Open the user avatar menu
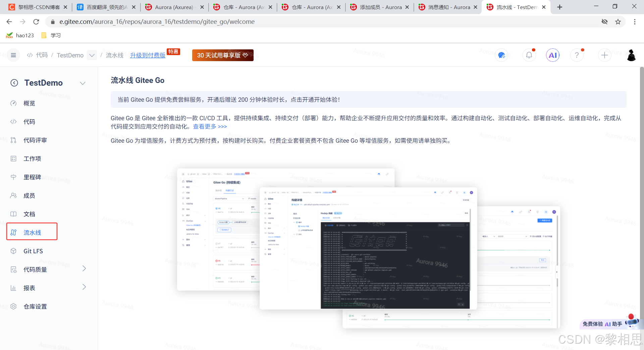The width and height of the screenshot is (644, 350). tap(631, 55)
